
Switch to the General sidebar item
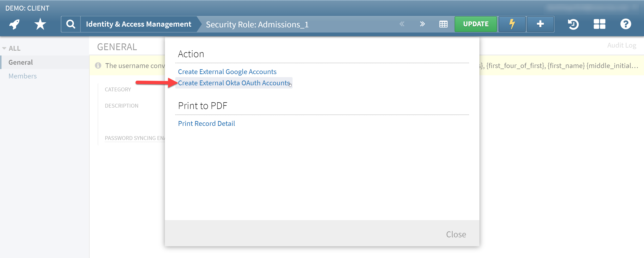tap(21, 62)
